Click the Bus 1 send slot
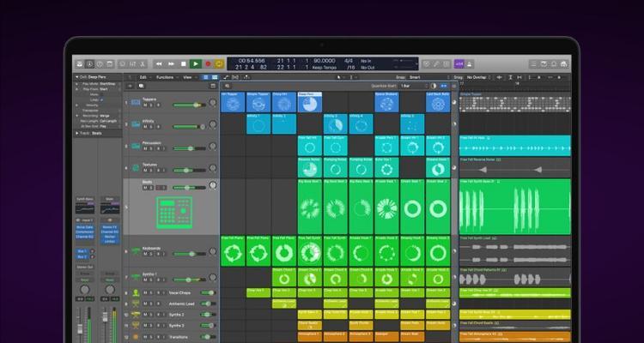The image size is (644, 343). 82,251
